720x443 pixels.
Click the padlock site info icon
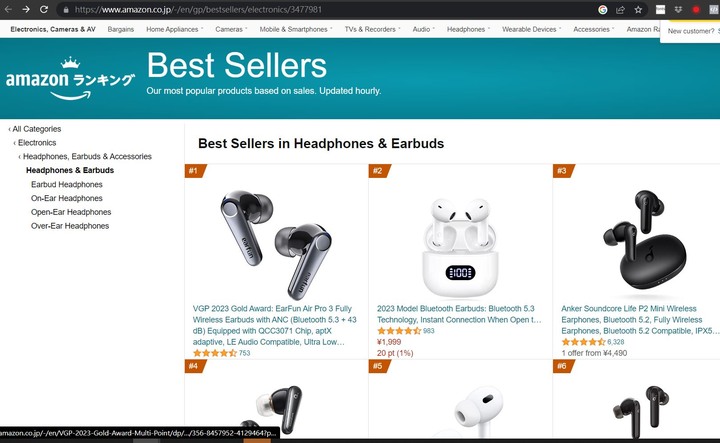point(66,10)
